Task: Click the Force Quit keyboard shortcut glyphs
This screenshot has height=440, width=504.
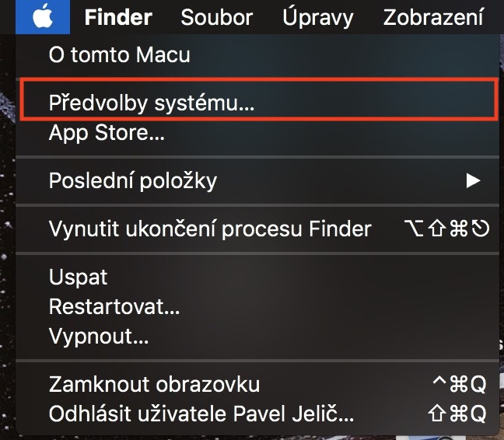Action: pyautogui.click(x=446, y=229)
